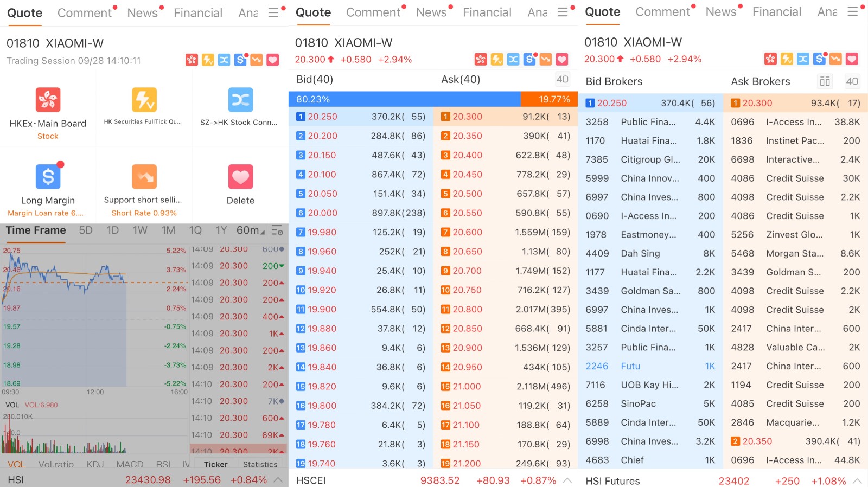Select the 1Y time frame
The width and height of the screenshot is (868, 487).
pos(221,230)
